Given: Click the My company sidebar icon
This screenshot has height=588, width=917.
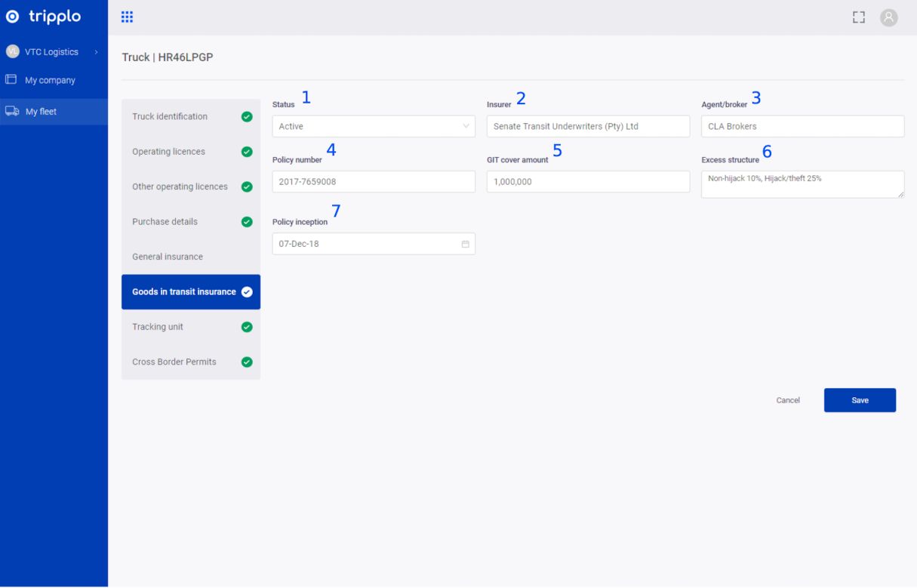Looking at the screenshot, I should 11,80.
